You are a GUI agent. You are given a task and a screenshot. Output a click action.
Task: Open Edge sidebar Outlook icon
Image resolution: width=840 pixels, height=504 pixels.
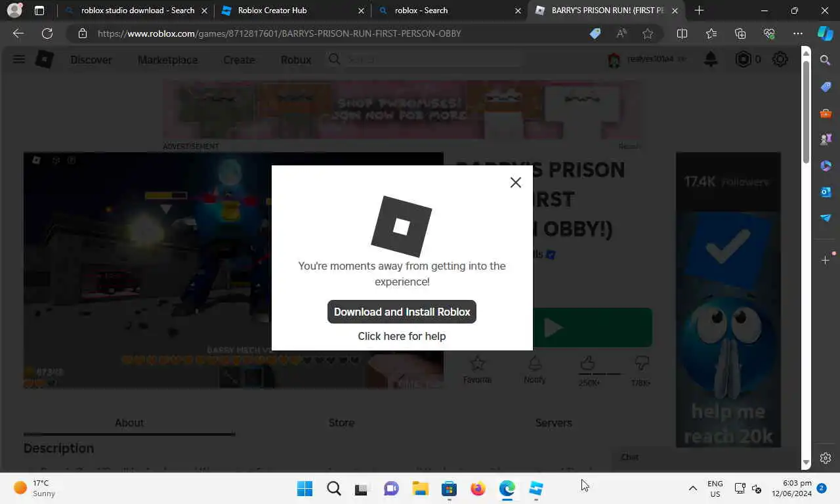[826, 192]
